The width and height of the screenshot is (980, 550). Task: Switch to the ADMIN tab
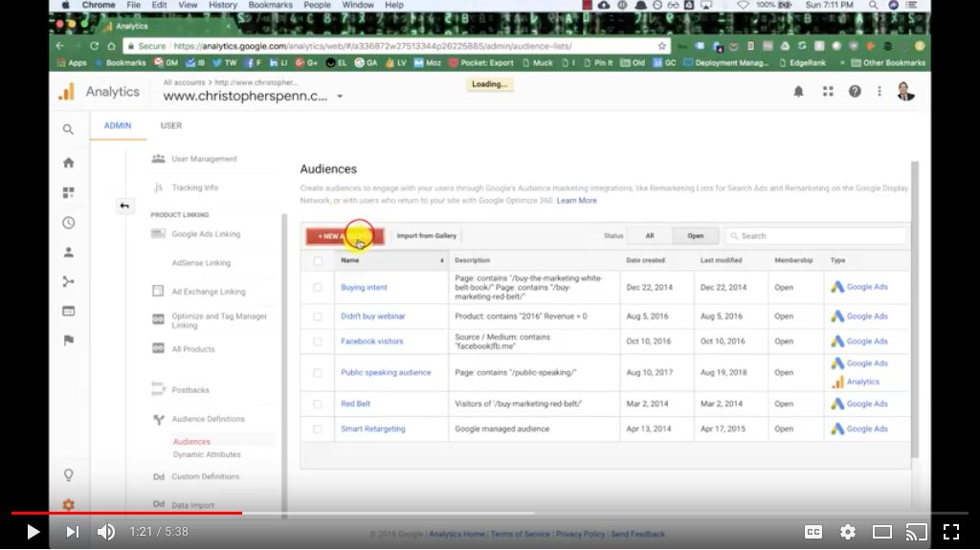pyautogui.click(x=118, y=125)
